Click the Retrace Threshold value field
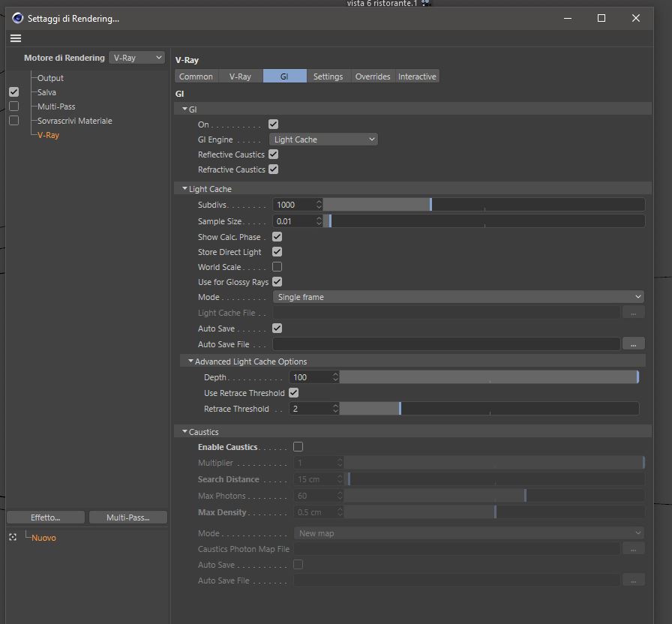The image size is (672, 624). pyautogui.click(x=310, y=409)
